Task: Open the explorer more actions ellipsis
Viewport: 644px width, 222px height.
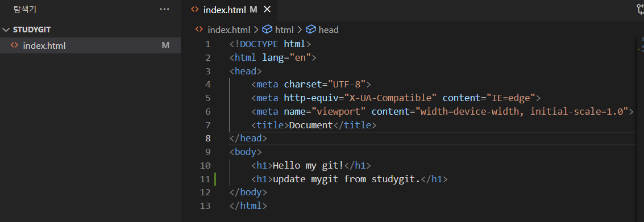Action: (x=164, y=9)
